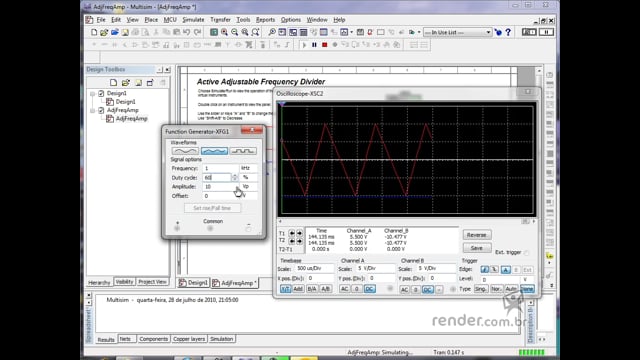The width and height of the screenshot is (640, 360).
Task: Select the square waveform button
Action: click(243, 151)
